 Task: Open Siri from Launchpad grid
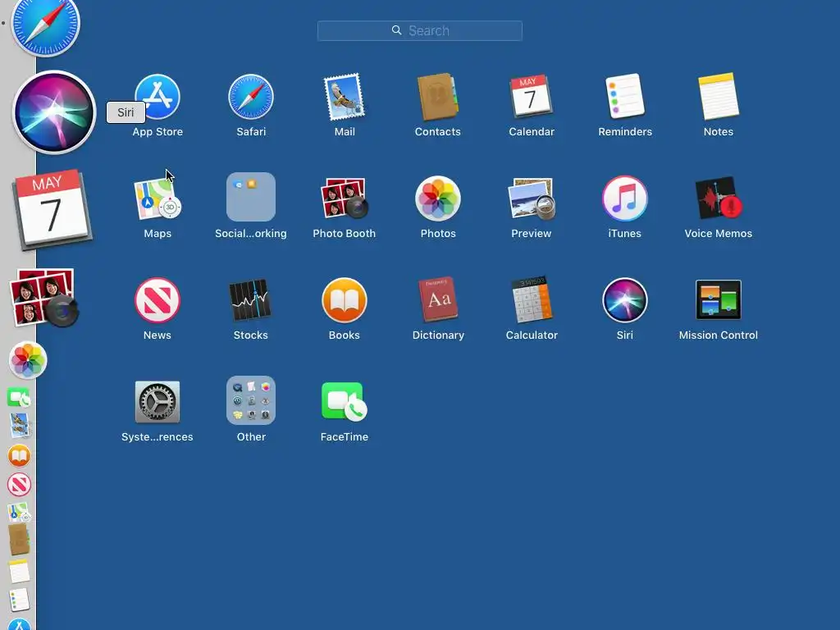click(624, 300)
